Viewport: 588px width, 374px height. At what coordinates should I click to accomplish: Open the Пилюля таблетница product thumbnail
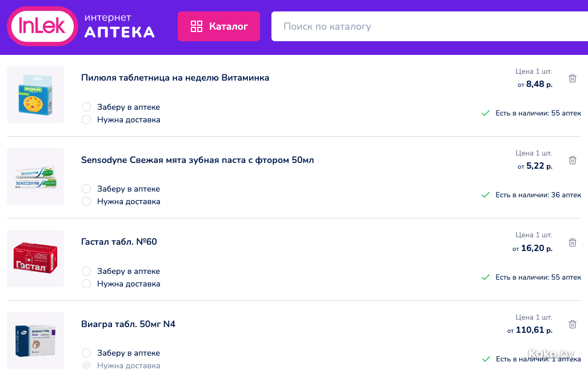pos(35,95)
